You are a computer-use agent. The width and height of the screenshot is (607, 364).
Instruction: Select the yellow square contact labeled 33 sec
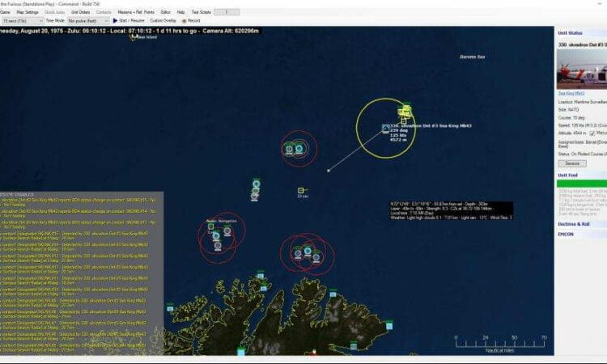[301, 190]
